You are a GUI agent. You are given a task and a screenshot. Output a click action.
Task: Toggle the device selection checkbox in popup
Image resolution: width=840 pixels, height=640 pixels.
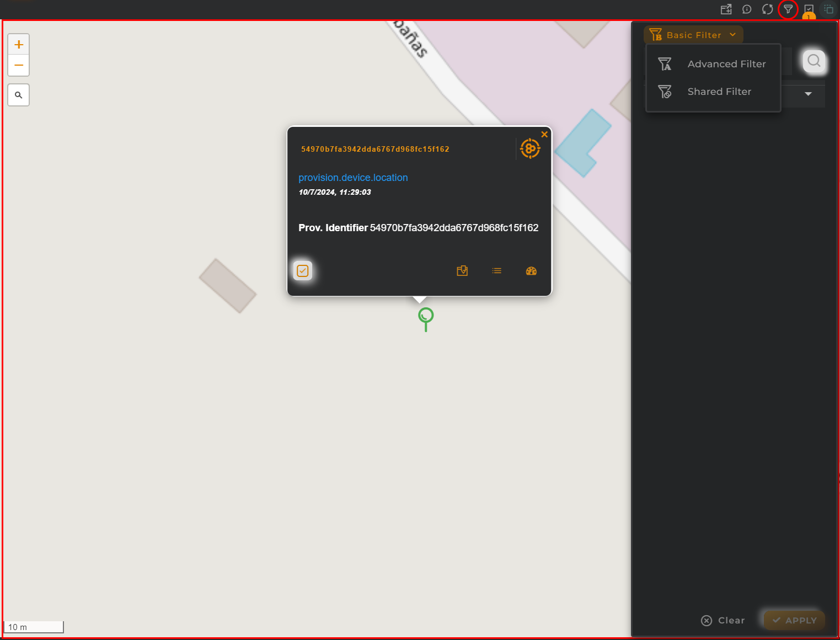303,271
